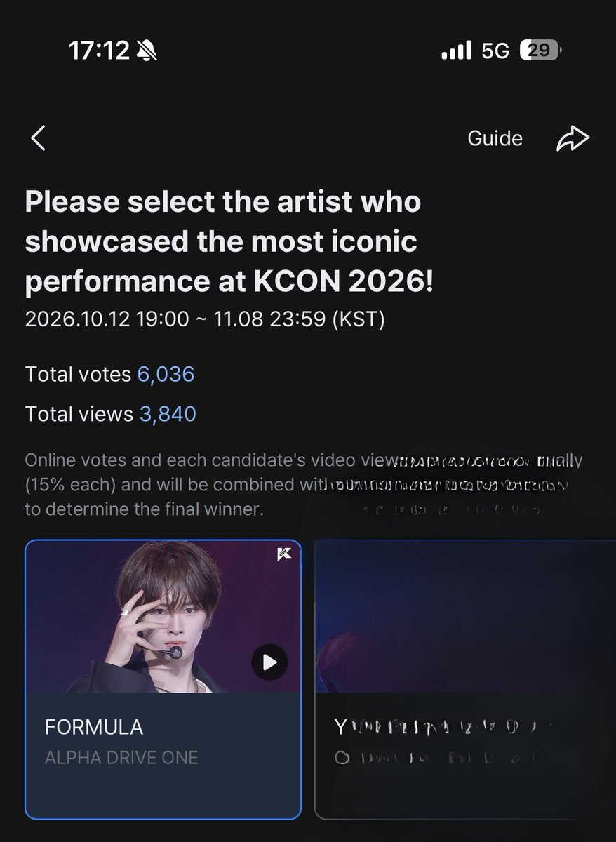Viewport: 616px width, 842px height.
Task: Play the FORMULA performance video
Action: pos(269,662)
